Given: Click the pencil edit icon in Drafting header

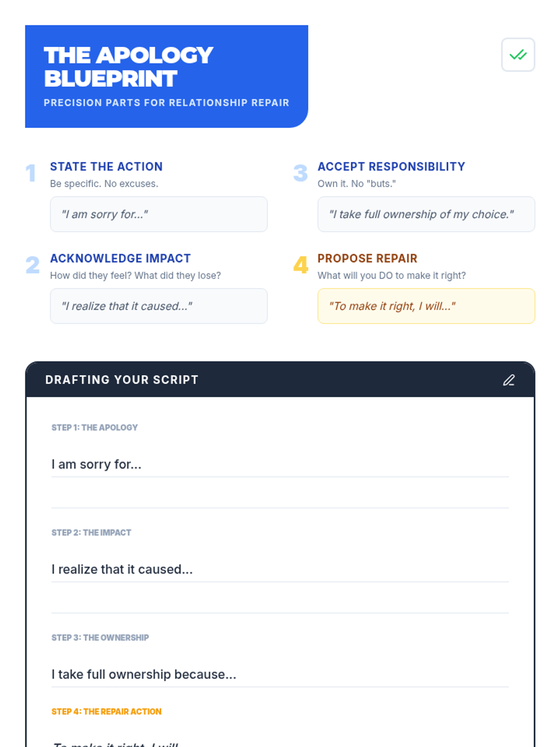Looking at the screenshot, I should click(509, 380).
